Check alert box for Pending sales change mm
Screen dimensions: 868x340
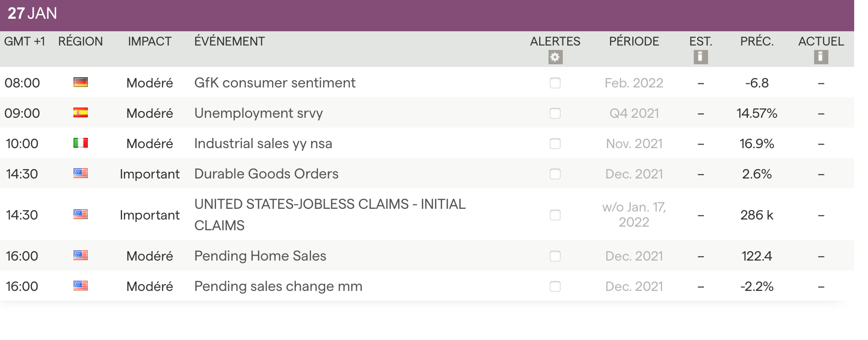pyautogui.click(x=555, y=286)
